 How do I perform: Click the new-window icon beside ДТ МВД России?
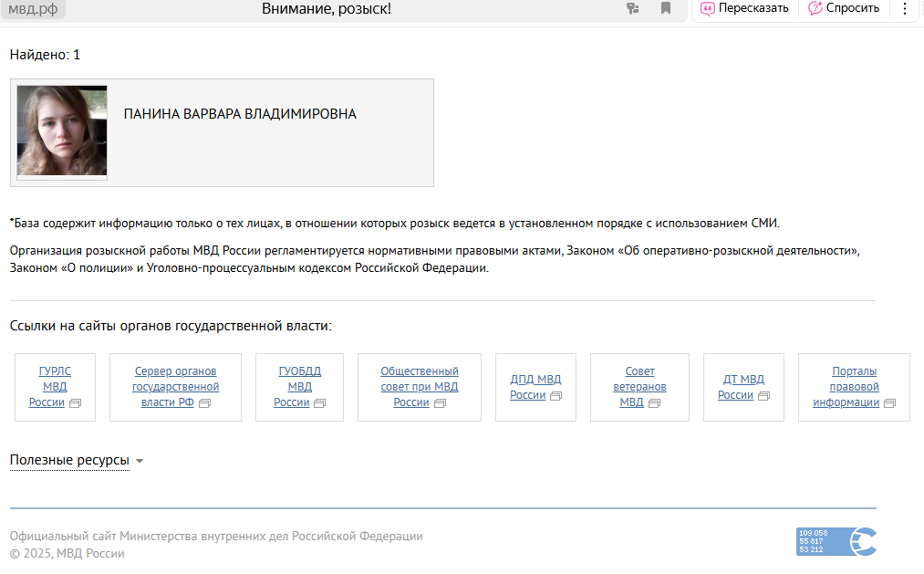(x=763, y=396)
